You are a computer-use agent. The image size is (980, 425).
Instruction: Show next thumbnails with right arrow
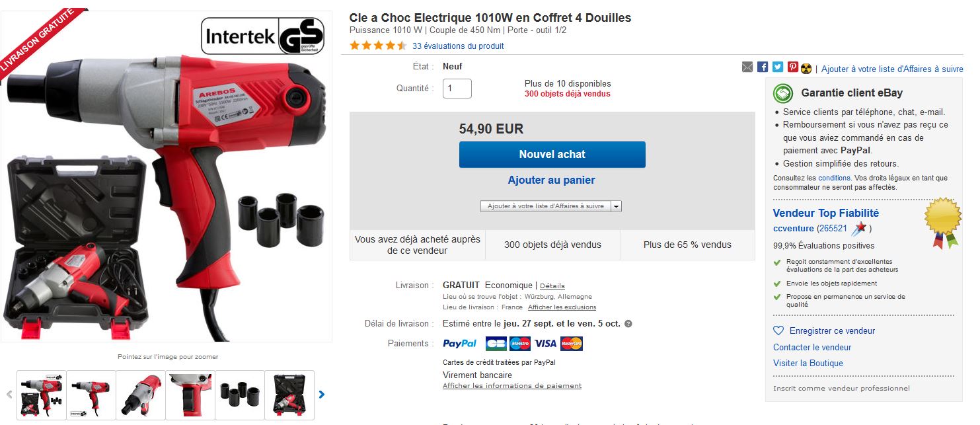pyautogui.click(x=322, y=395)
